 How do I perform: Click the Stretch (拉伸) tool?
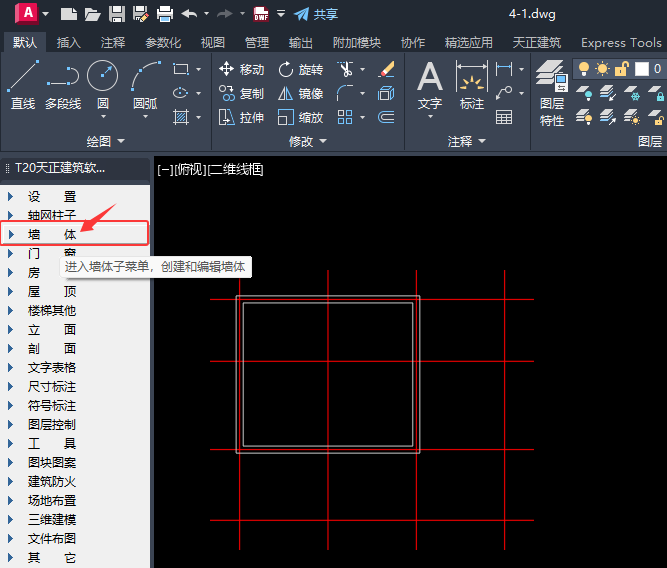(241, 117)
